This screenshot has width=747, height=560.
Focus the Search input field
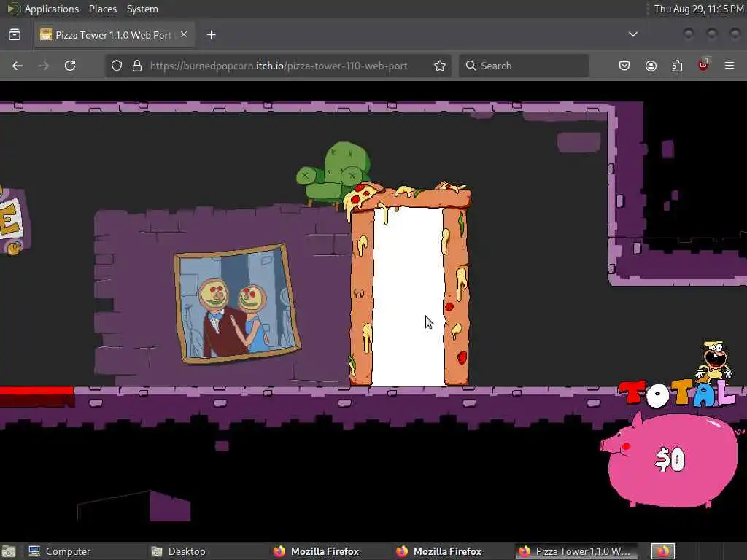[x=524, y=66]
